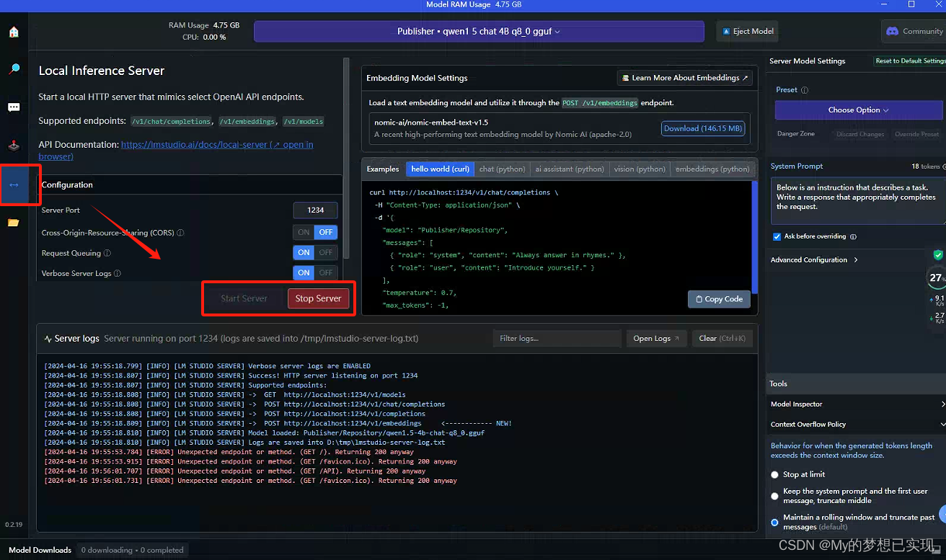Viewport: 946px width, 560px height.
Task: Click the 0.2.19 version label
Action: [13, 525]
